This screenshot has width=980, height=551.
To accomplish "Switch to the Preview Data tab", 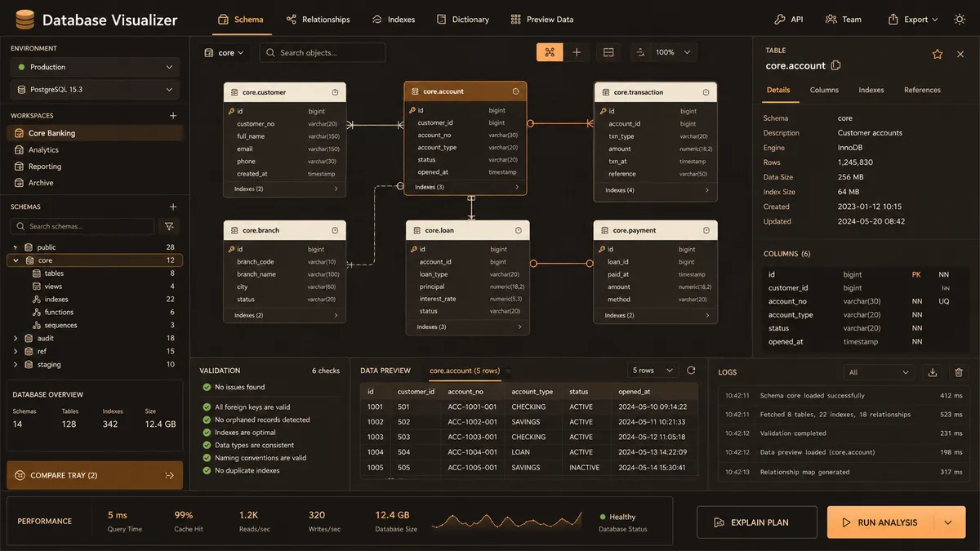I will 542,19.
